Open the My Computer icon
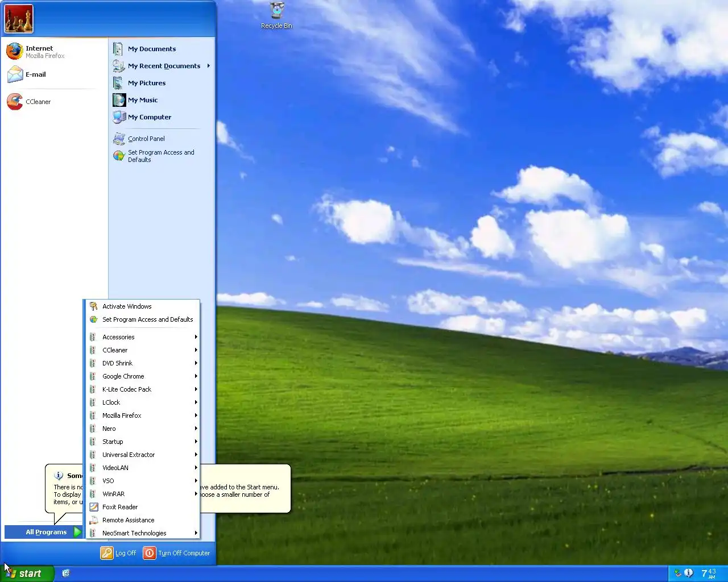Image resolution: width=728 pixels, height=582 pixels. pyautogui.click(x=119, y=117)
